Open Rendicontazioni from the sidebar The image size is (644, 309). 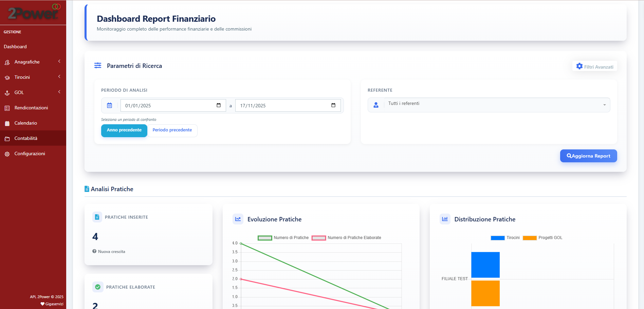pos(31,108)
